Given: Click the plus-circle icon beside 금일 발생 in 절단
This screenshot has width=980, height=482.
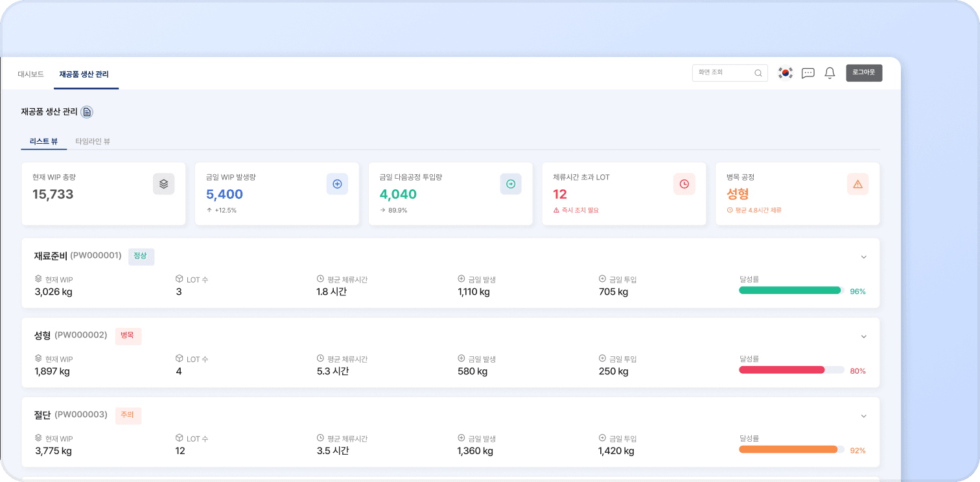Looking at the screenshot, I should click(461, 438).
